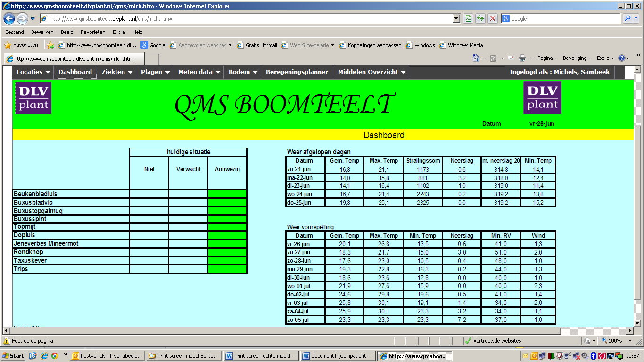
Task: Switch to Postvak IN taskbar window
Action: [x=107, y=356]
